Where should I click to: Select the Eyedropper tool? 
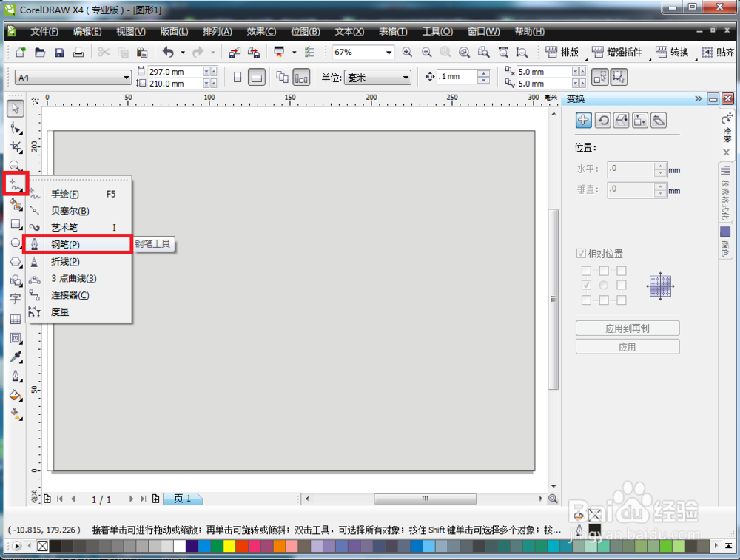[16, 357]
